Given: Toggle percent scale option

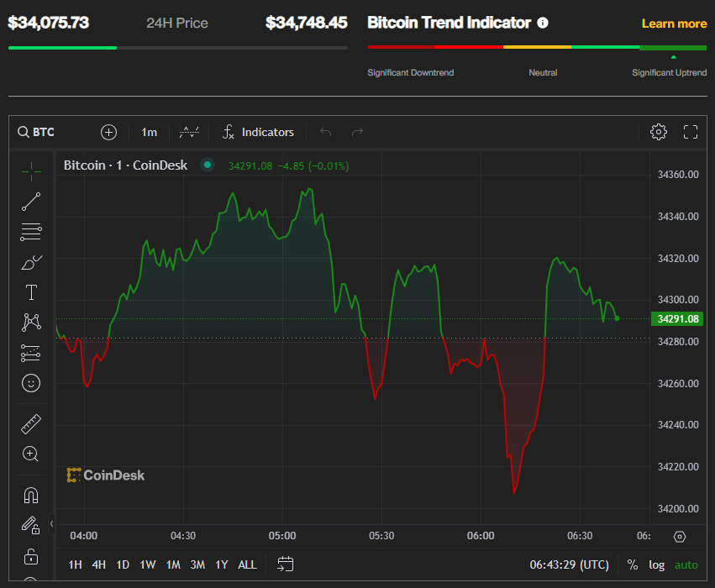Looking at the screenshot, I should (x=633, y=564).
